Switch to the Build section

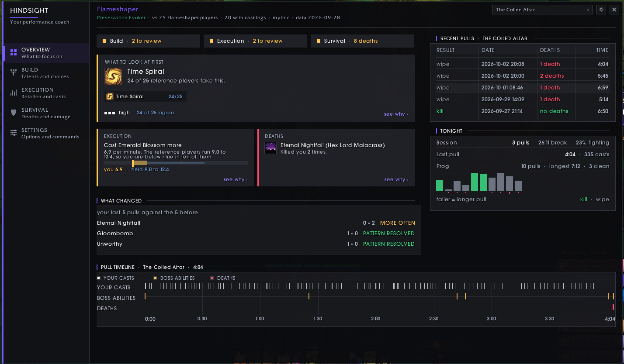coord(46,73)
